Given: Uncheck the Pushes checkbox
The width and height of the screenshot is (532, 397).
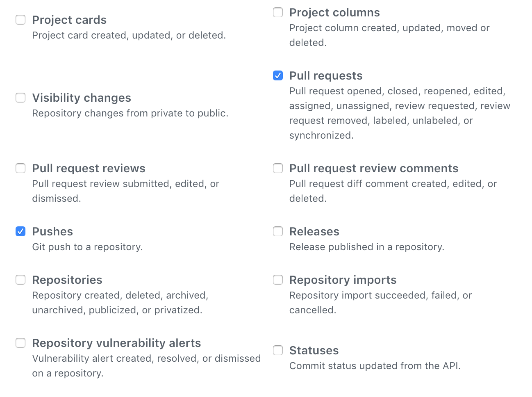Looking at the screenshot, I should coord(20,231).
